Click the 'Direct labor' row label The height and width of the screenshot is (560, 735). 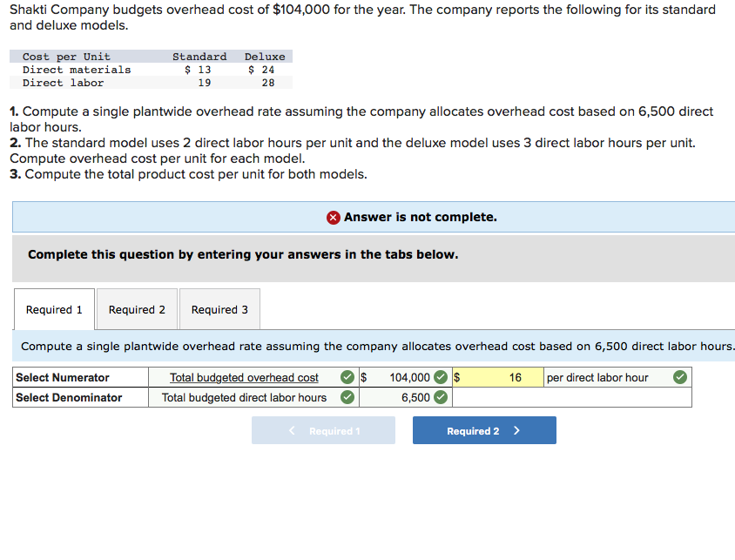click(x=63, y=83)
